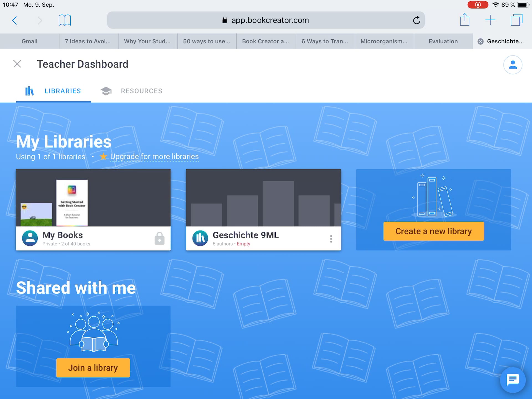This screenshot has width=532, height=399.
Task: Add a new tab with plus icon
Action: (x=490, y=20)
